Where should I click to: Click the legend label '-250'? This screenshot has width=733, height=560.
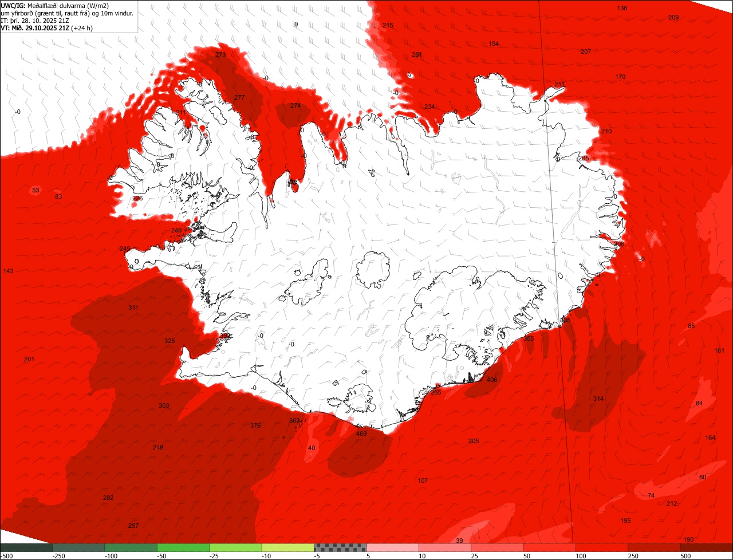pos(58,556)
